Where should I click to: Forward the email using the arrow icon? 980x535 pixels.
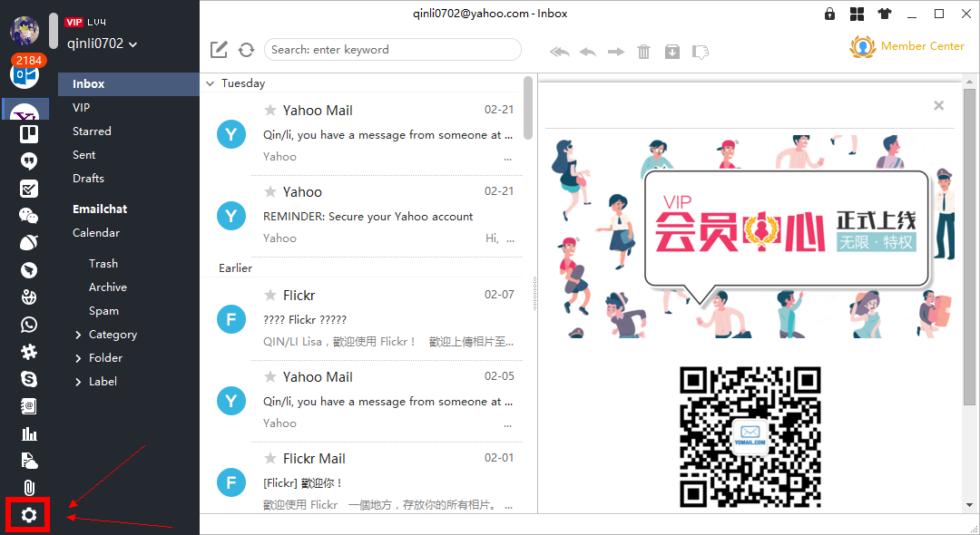coord(615,52)
